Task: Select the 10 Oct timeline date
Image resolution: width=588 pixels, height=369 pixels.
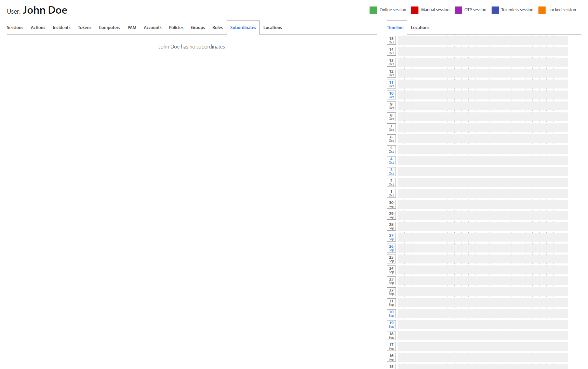Action: 391,95
